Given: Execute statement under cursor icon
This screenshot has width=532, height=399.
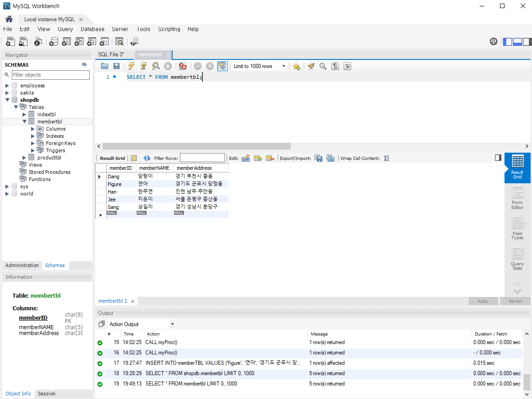Looking at the screenshot, I should coord(144,66).
